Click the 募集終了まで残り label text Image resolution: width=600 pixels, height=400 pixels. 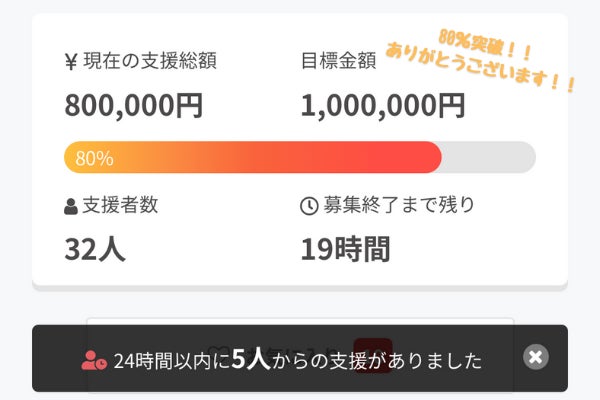coord(398,207)
